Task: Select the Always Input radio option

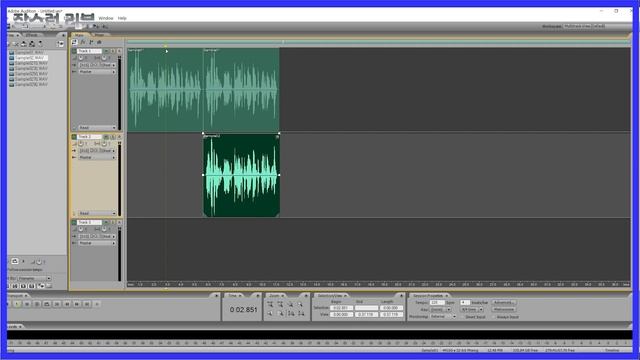Action: (506, 317)
